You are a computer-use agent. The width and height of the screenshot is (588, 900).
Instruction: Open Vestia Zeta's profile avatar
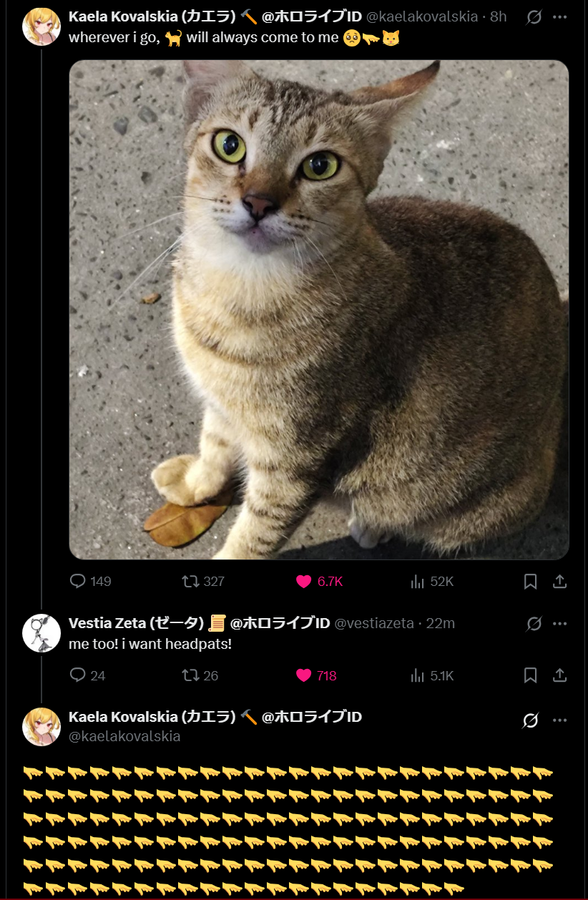click(41, 633)
